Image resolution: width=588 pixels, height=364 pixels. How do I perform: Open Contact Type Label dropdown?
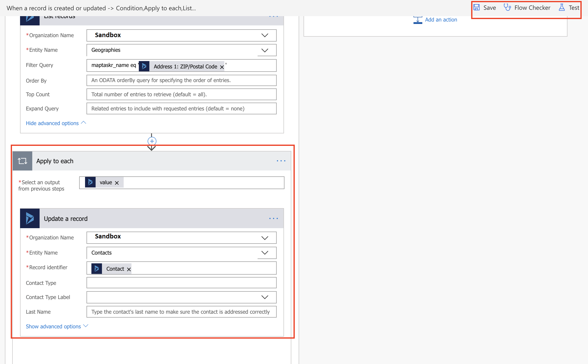pos(265,297)
